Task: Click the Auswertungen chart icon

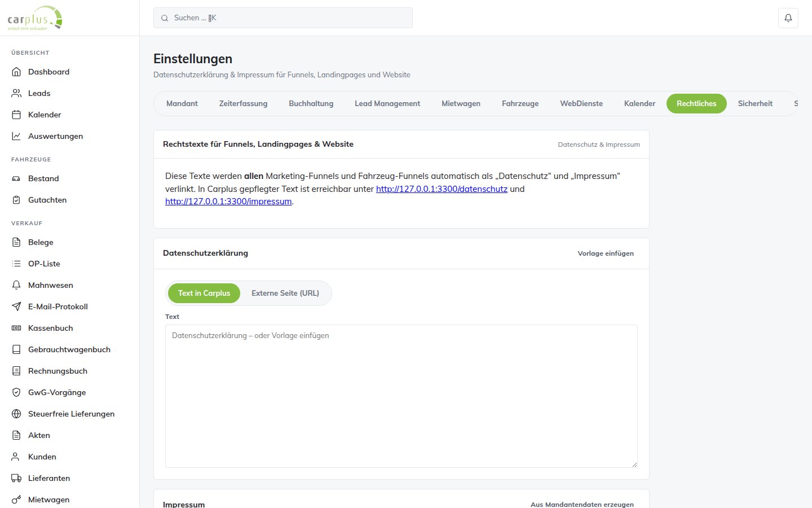Action: (16, 136)
